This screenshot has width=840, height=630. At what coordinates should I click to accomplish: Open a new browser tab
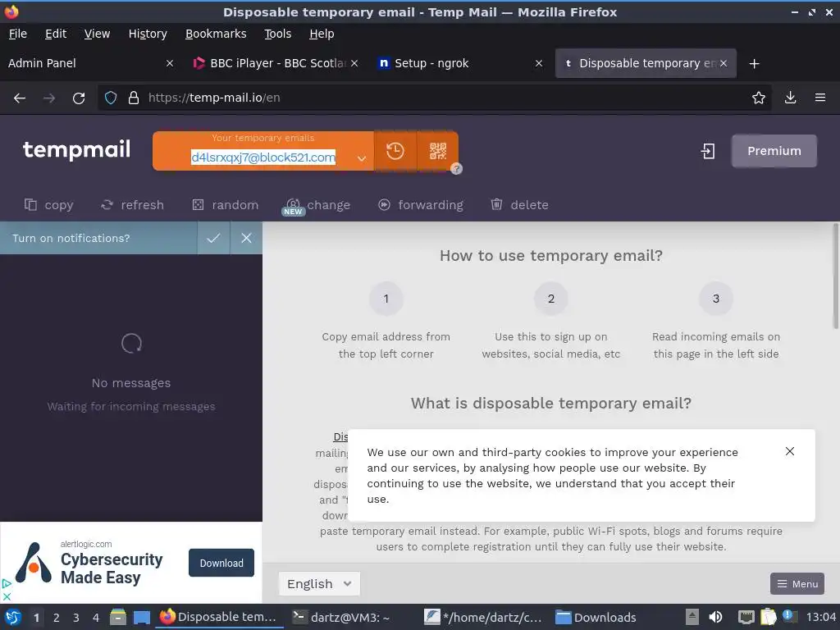click(x=755, y=64)
